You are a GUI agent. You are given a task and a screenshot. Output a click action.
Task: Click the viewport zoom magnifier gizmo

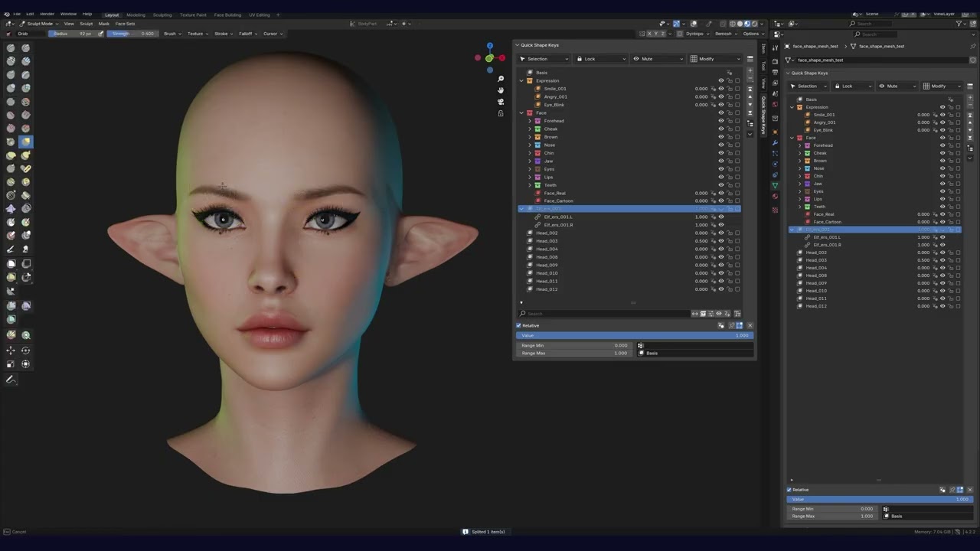[x=501, y=79]
